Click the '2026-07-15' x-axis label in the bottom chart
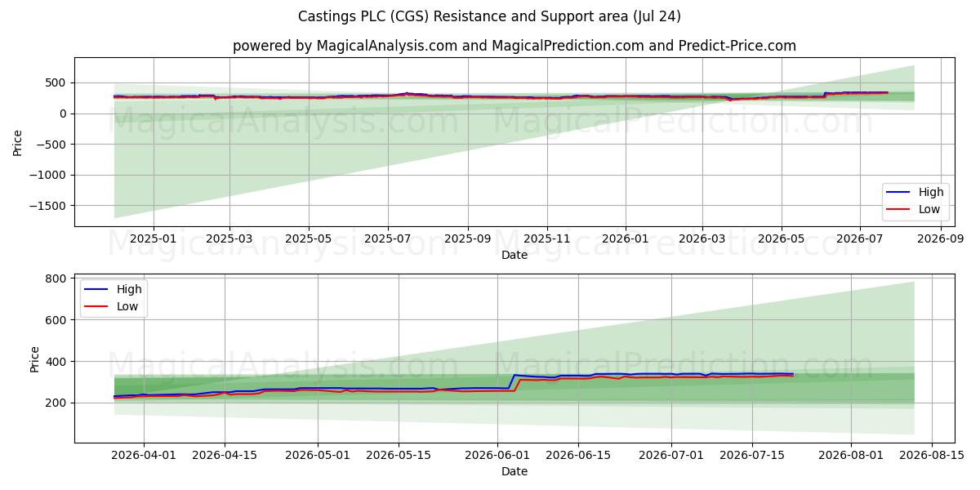The image size is (980, 490). pos(752,456)
